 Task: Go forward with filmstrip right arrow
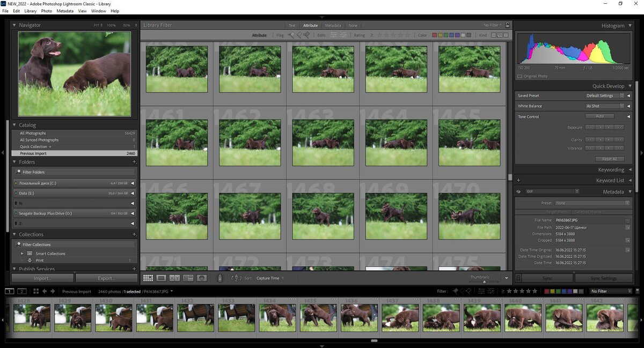(53, 291)
